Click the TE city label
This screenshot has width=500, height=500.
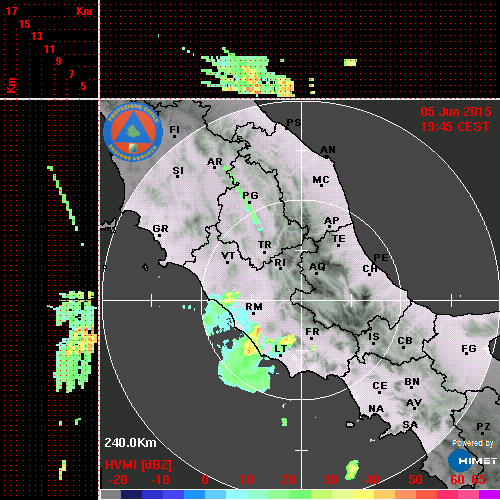pyautogui.click(x=339, y=239)
